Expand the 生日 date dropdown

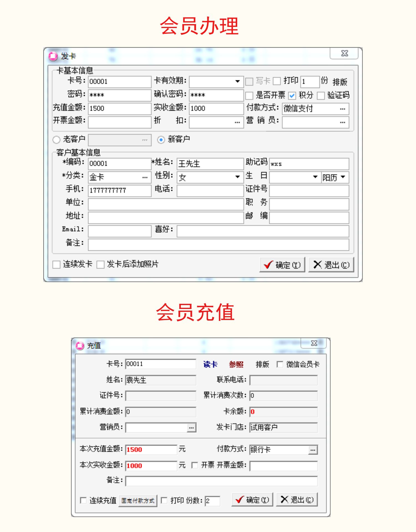[x=315, y=177]
